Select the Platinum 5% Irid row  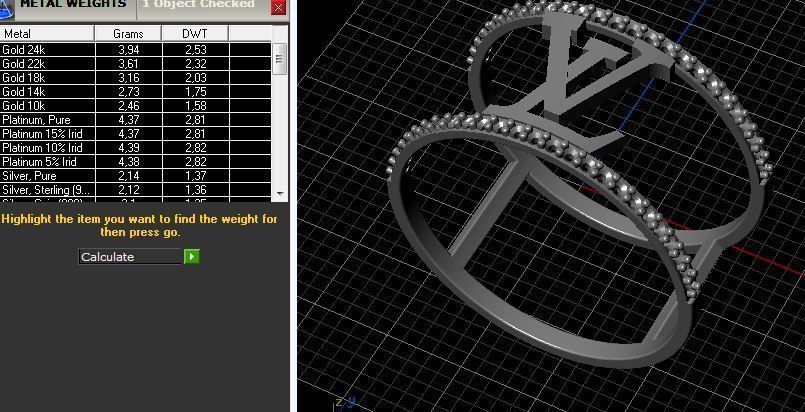(136, 162)
